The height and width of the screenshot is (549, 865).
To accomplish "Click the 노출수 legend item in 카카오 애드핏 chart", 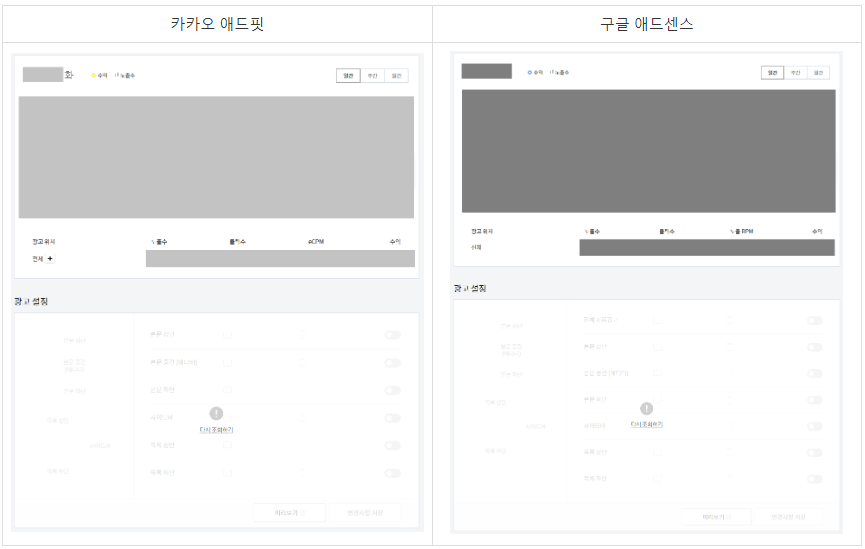I will 125,76.
